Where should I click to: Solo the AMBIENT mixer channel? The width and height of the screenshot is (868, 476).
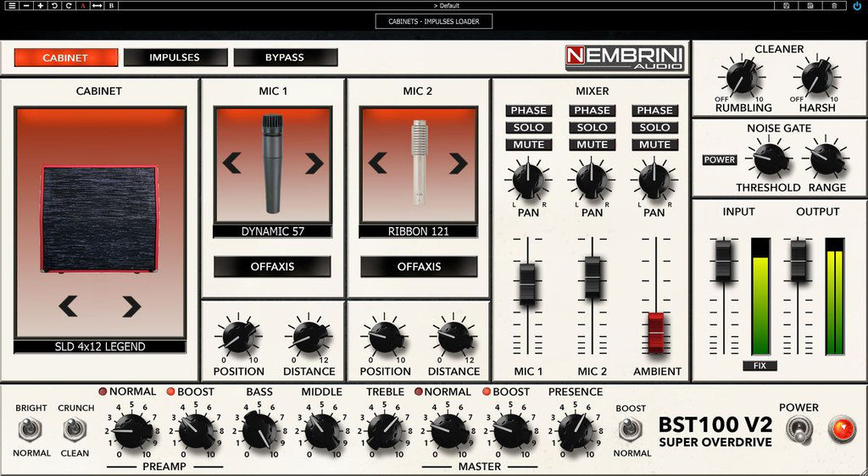[655, 128]
